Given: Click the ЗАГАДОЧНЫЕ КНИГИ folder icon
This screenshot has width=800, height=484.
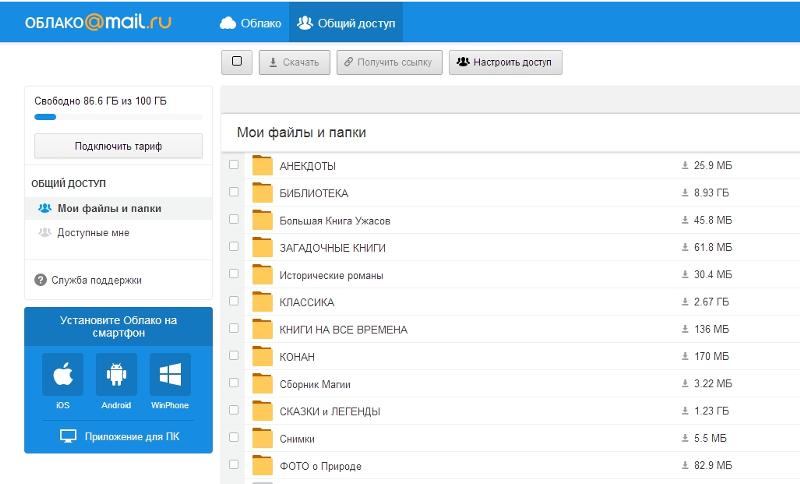Looking at the screenshot, I should click(263, 247).
